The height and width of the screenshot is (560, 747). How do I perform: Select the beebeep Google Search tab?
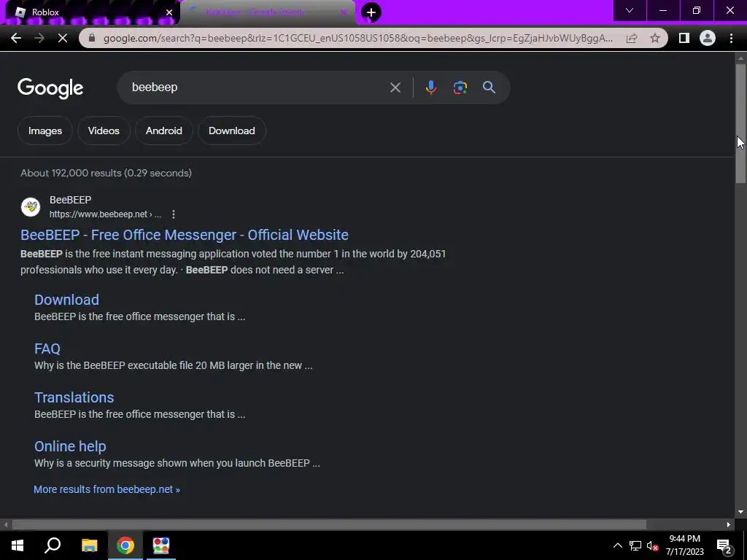267,12
